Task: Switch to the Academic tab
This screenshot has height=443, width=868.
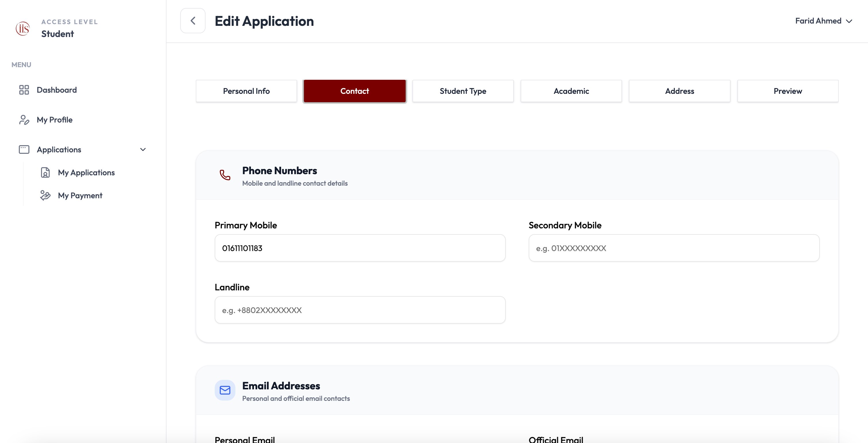Action: point(571,91)
